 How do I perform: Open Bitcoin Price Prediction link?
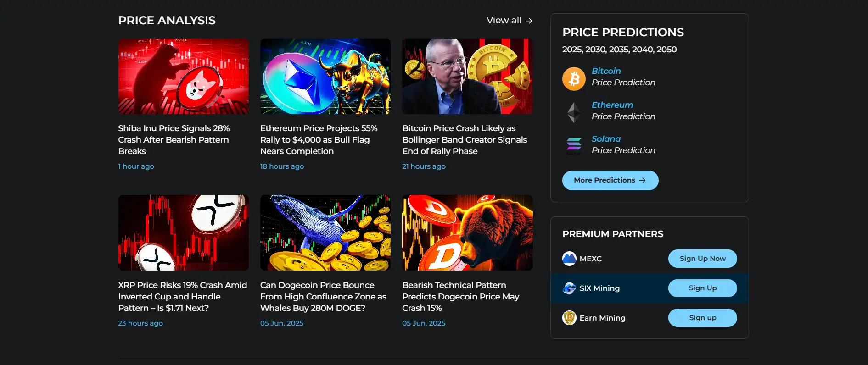[x=623, y=77]
